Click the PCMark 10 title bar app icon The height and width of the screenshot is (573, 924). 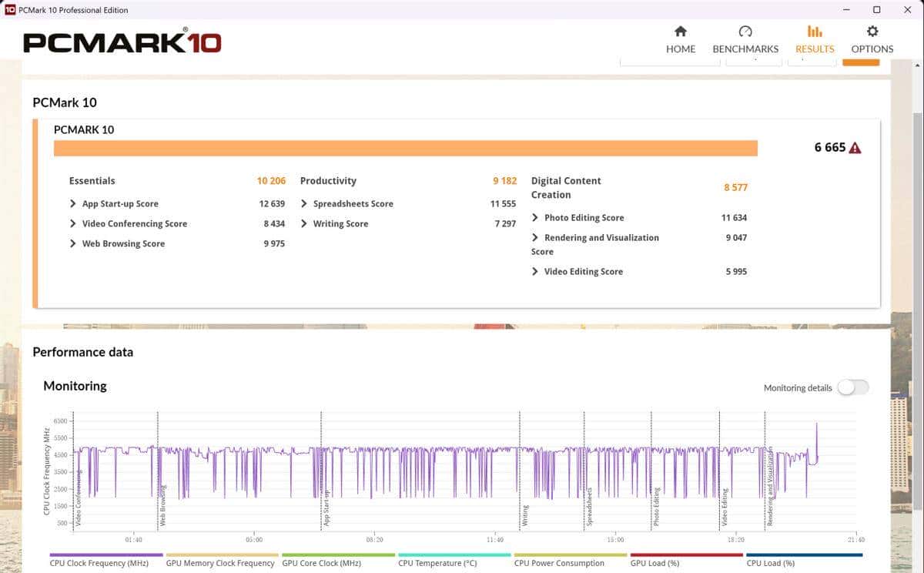pyautogui.click(x=9, y=10)
